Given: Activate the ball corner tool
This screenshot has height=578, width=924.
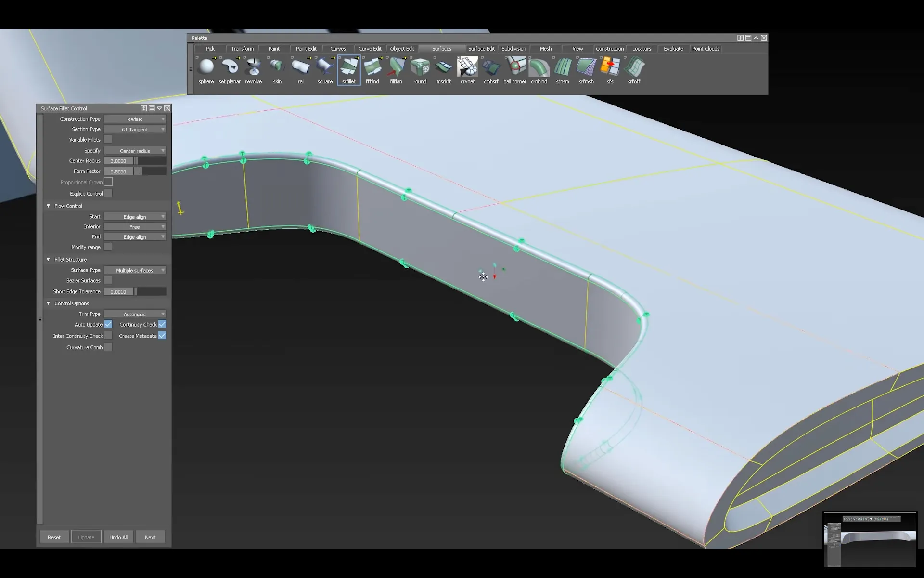Looking at the screenshot, I should point(515,70).
